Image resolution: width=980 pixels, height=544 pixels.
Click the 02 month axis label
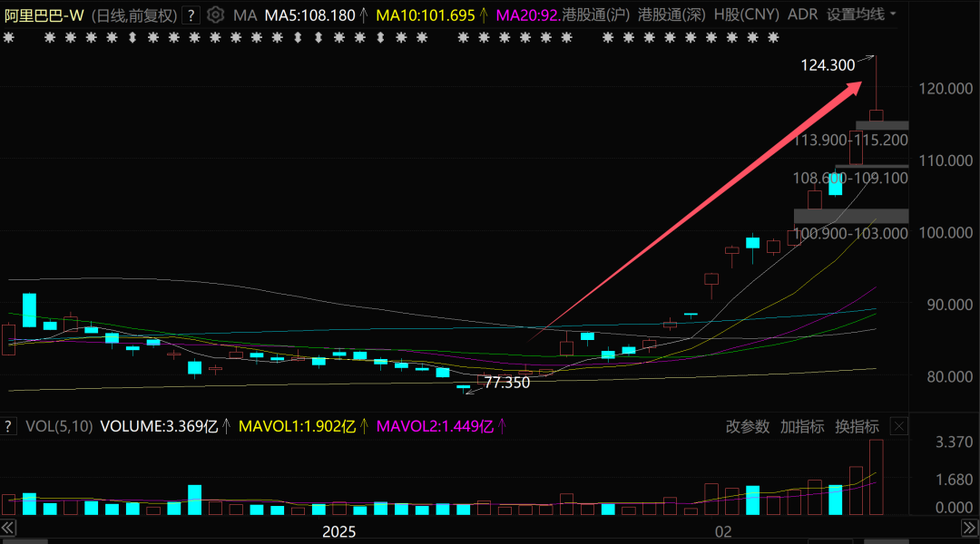tap(723, 531)
